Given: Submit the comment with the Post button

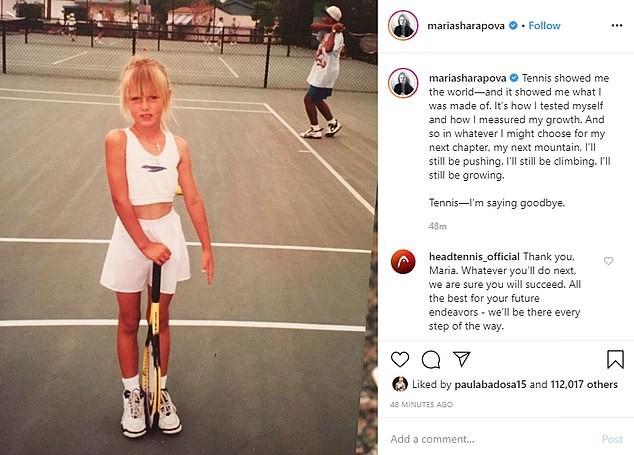Looking at the screenshot, I should (x=612, y=439).
